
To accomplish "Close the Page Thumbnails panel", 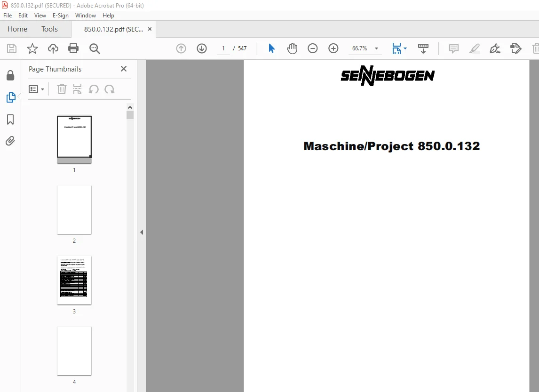I will click(x=124, y=69).
